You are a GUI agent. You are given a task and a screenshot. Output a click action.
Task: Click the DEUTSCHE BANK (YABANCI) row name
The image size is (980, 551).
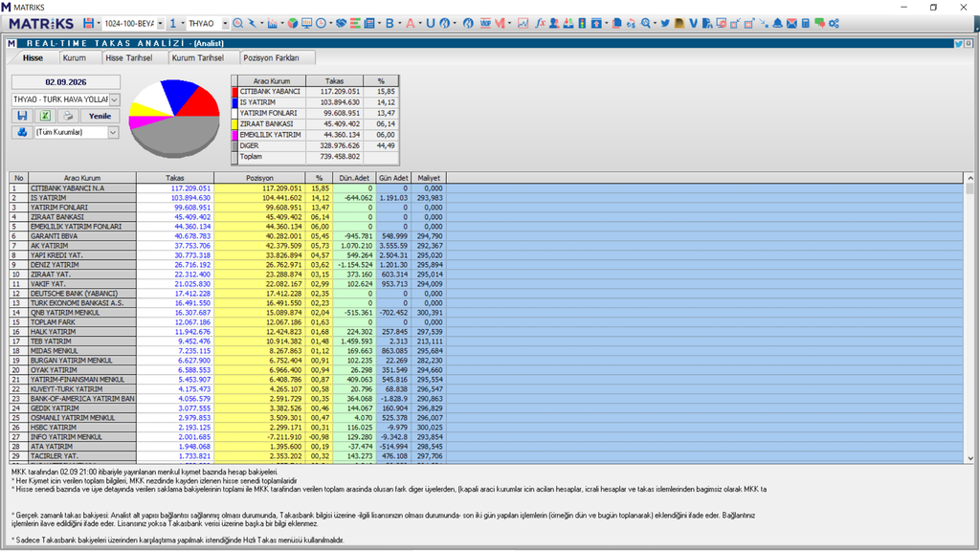point(74,294)
